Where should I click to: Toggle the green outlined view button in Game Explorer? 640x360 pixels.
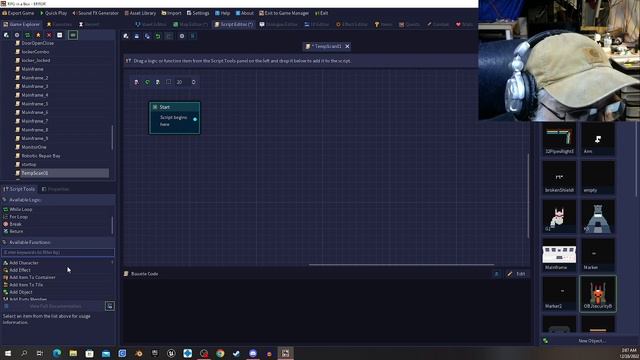pyautogui.click(x=73, y=36)
